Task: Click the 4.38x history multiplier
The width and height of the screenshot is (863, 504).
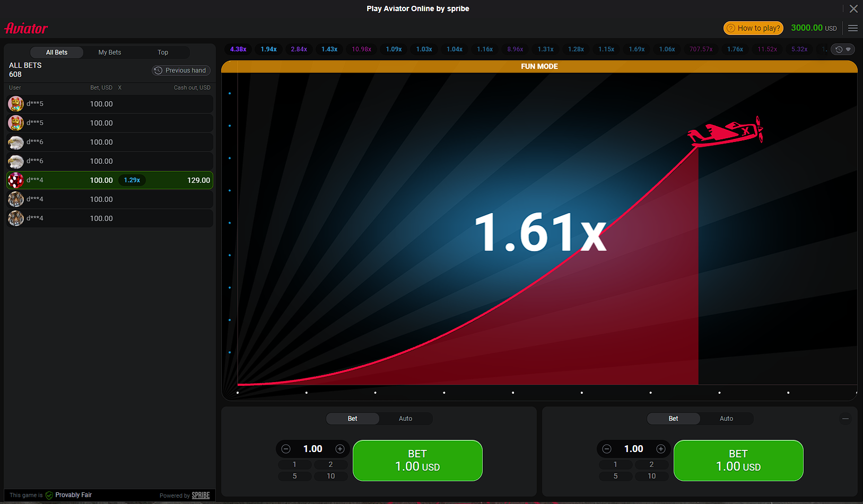Action: pos(238,49)
